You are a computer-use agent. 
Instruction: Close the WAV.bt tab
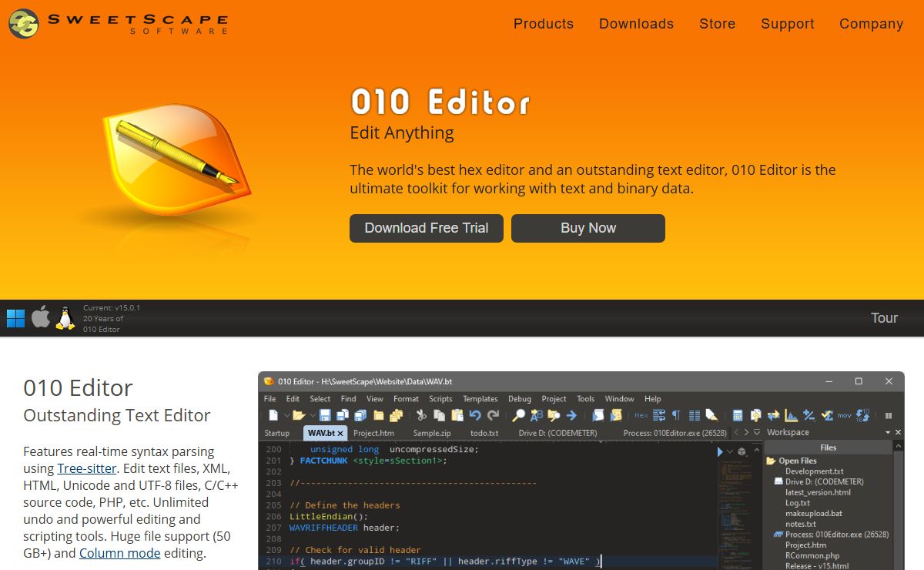pyautogui.click(x=340, y=434)
